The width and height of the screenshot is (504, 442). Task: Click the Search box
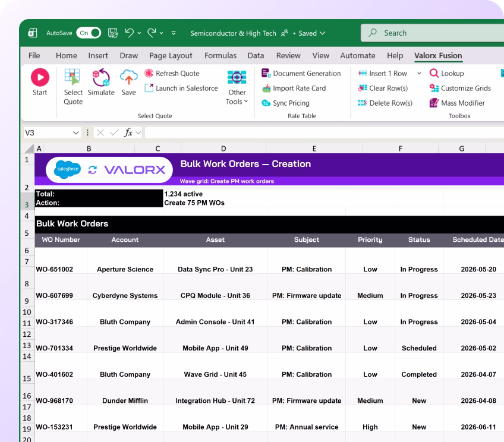(x=432, y=33)
